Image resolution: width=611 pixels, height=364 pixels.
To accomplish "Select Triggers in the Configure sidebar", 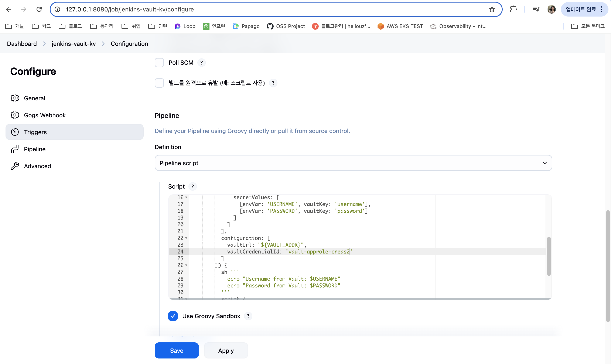I will [74, 132].
